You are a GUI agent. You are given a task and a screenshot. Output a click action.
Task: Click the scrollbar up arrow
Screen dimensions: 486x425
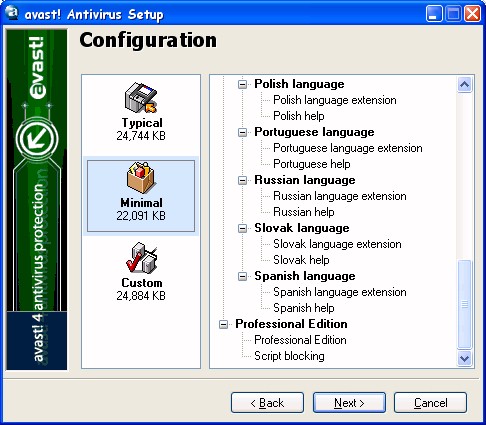coord(464,84)
